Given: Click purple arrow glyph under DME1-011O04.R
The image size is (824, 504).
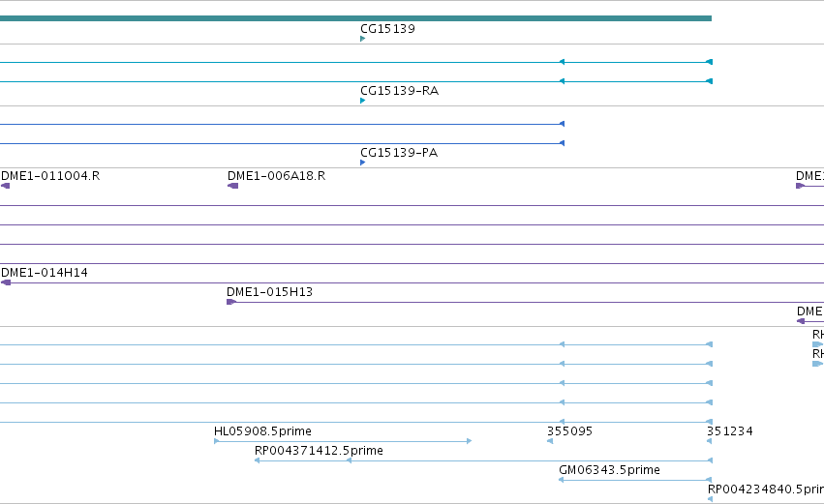Looking at the screenshot, I should 5,186.
